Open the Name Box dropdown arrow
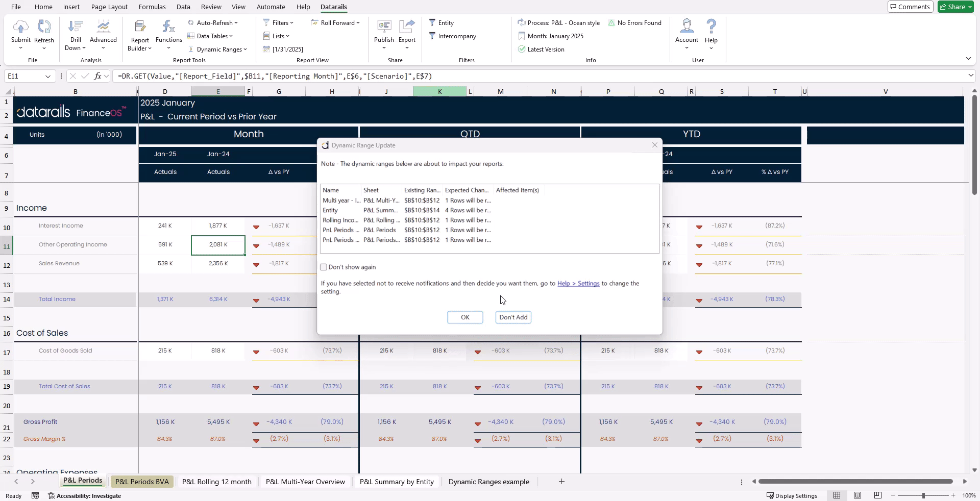The image size is (980, 501). click(x=48, y=77)
